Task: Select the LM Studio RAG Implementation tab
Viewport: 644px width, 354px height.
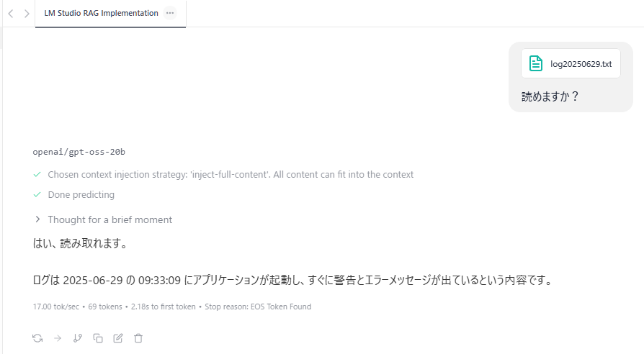Action: pos(101,13)
